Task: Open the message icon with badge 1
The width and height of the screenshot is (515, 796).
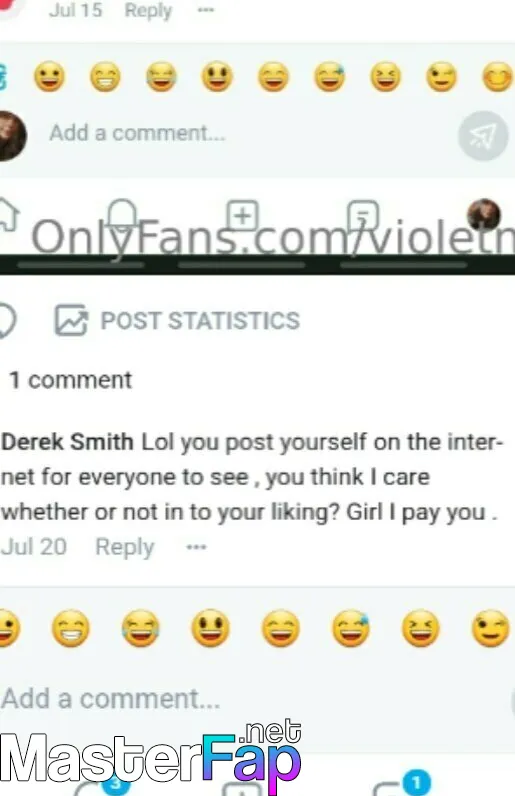Action: click(x=401, y=784)
